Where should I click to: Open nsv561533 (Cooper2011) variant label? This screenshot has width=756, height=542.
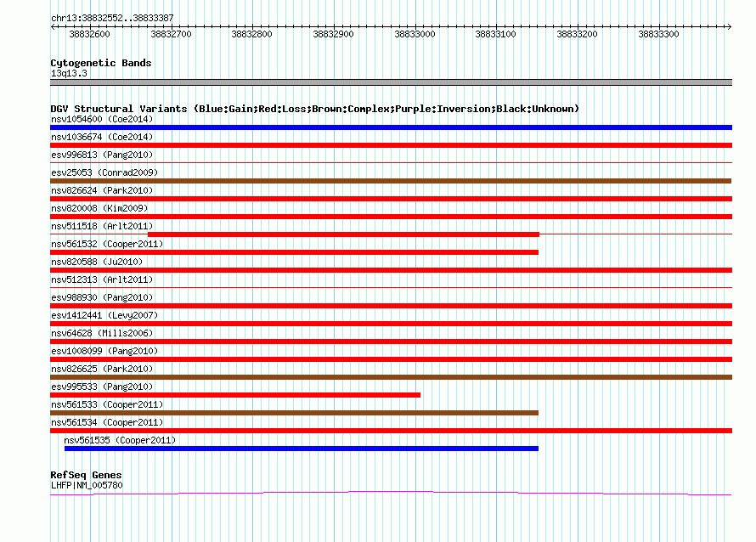pos(107,404)
